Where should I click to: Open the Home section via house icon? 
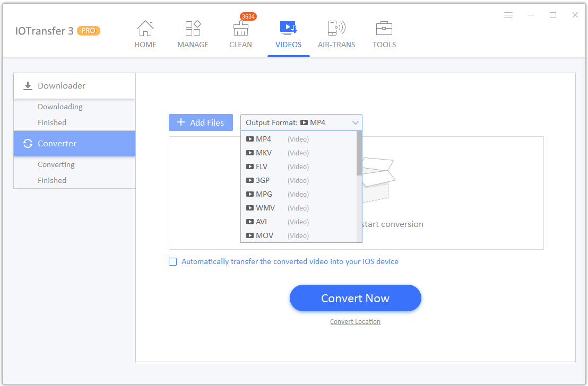[x=145, y=28]
